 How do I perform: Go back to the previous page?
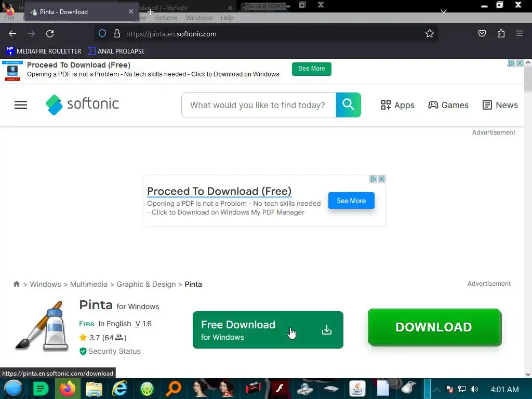coord(12,34)
